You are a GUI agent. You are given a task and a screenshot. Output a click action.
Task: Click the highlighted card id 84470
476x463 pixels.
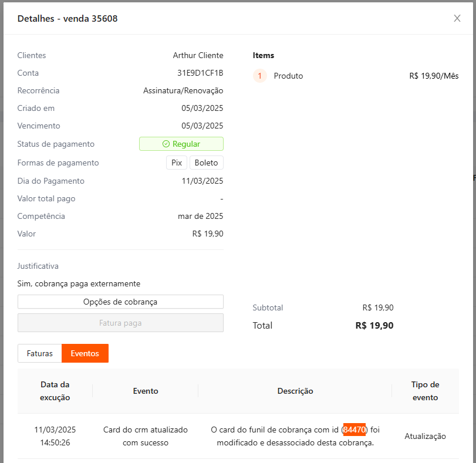pos(355,430)
